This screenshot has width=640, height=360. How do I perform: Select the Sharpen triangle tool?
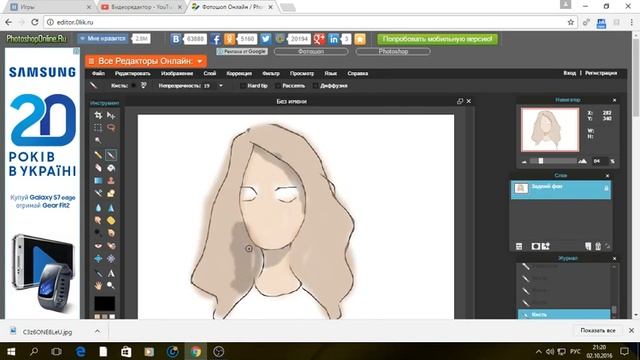click(x=111, y=208)
